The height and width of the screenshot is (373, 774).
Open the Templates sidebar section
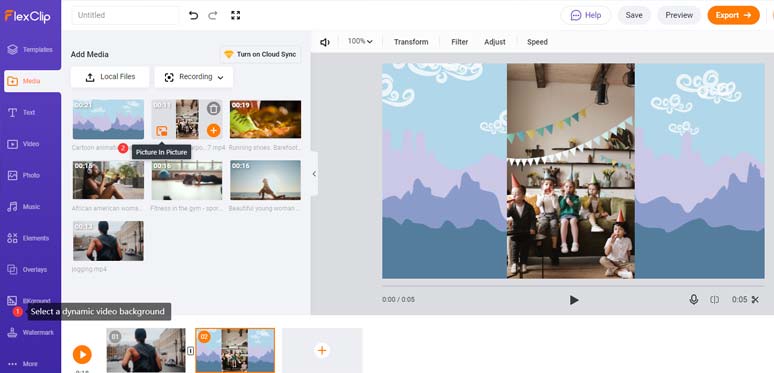tap(30, 49)
